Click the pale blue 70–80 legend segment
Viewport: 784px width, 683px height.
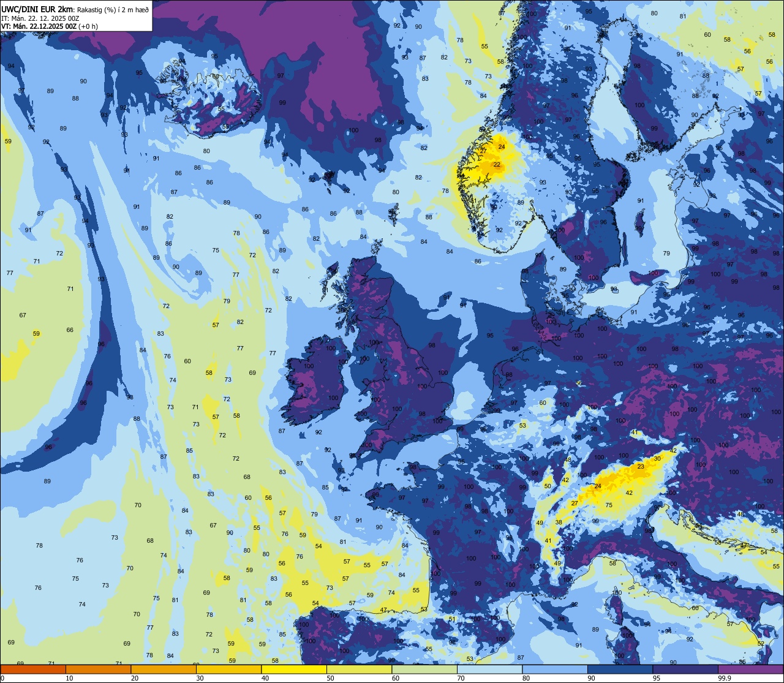tap(489, 669)
